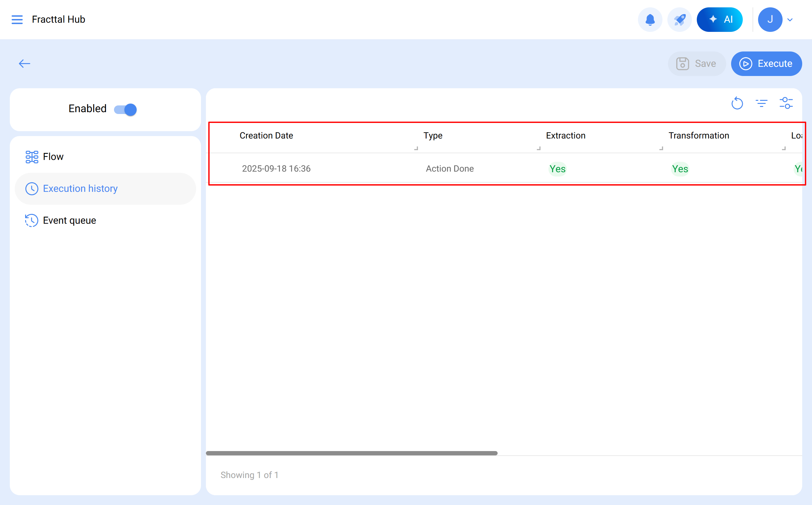
Task: Expand the user account dropdown chevron
Action: [x=790, y=20]
